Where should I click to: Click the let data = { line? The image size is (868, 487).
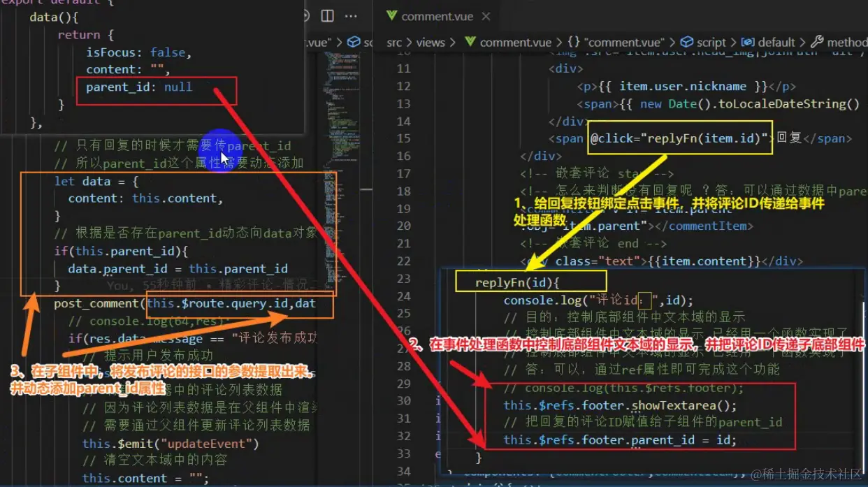coord(96,181)
